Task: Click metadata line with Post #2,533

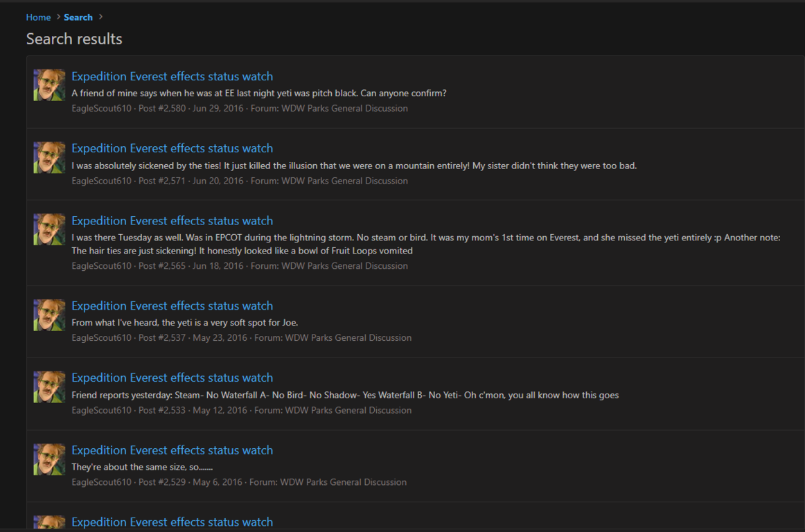Action: pyautogui.click(x=241, y=410)
